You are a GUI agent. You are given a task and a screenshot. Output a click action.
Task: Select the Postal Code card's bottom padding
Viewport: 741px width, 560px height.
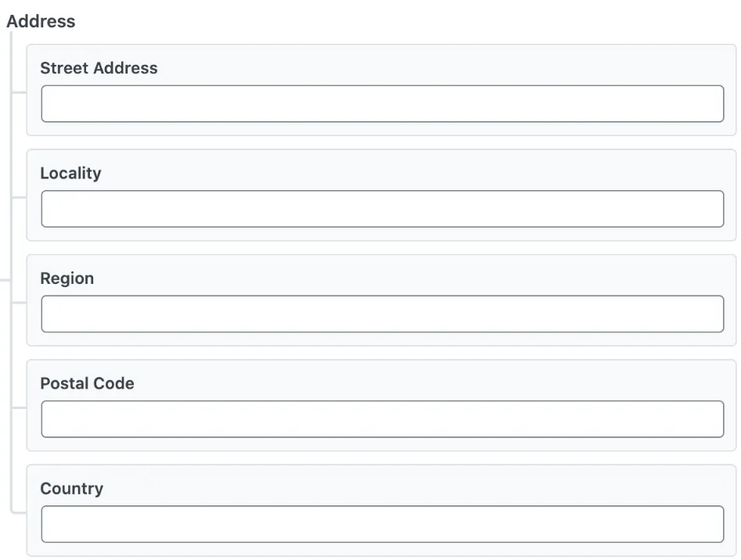pyautogui.click(x=381, y=444)
